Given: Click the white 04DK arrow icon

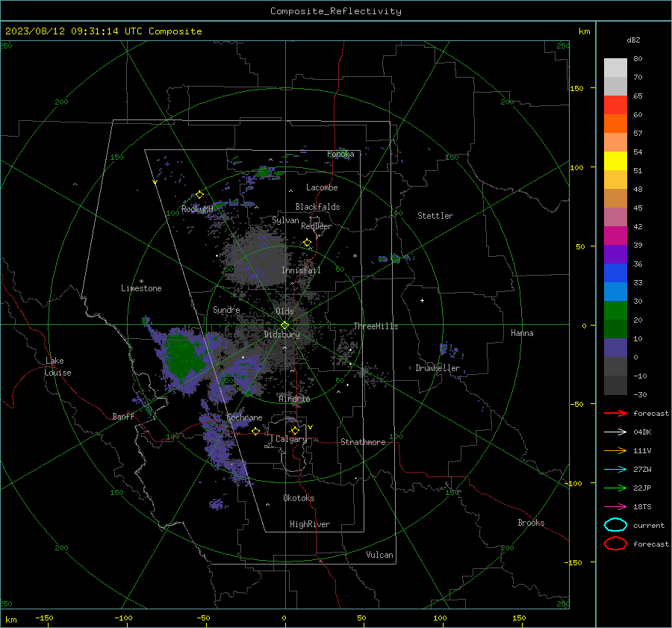Looking at the screenshot, I should point(615,432).
